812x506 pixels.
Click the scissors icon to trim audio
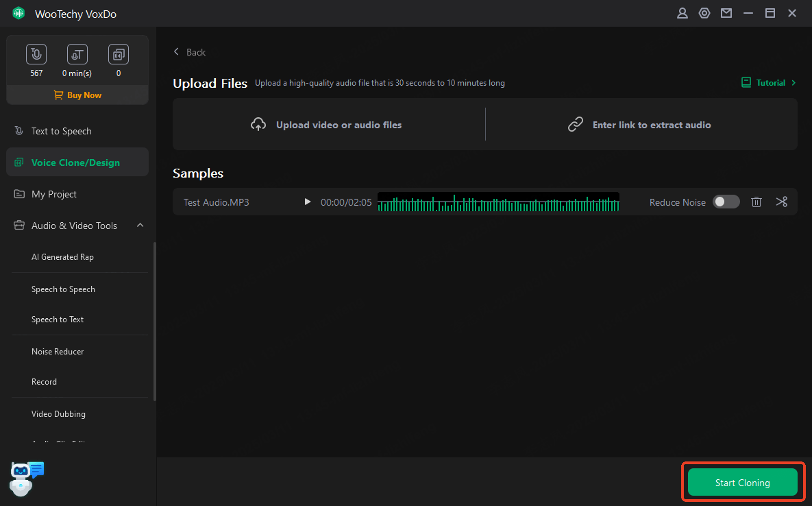pos(782,202)
